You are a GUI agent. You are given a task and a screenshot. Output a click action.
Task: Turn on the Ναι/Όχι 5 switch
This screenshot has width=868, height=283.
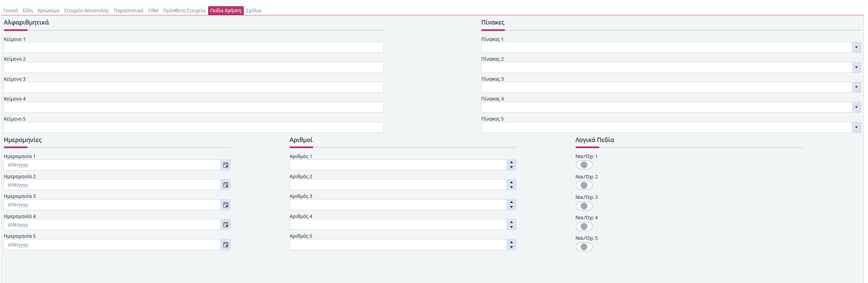(584, 247)
